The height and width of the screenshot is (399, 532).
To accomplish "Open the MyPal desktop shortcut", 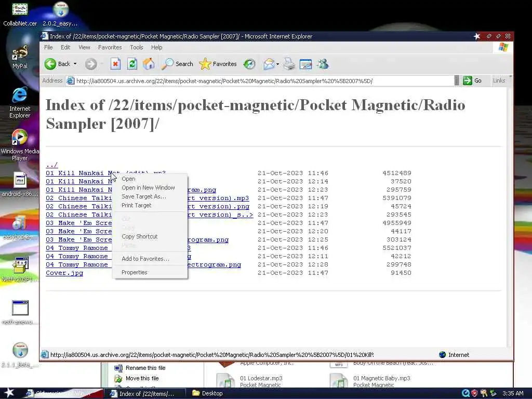I will pyautogui.click(x=20, y=57).
